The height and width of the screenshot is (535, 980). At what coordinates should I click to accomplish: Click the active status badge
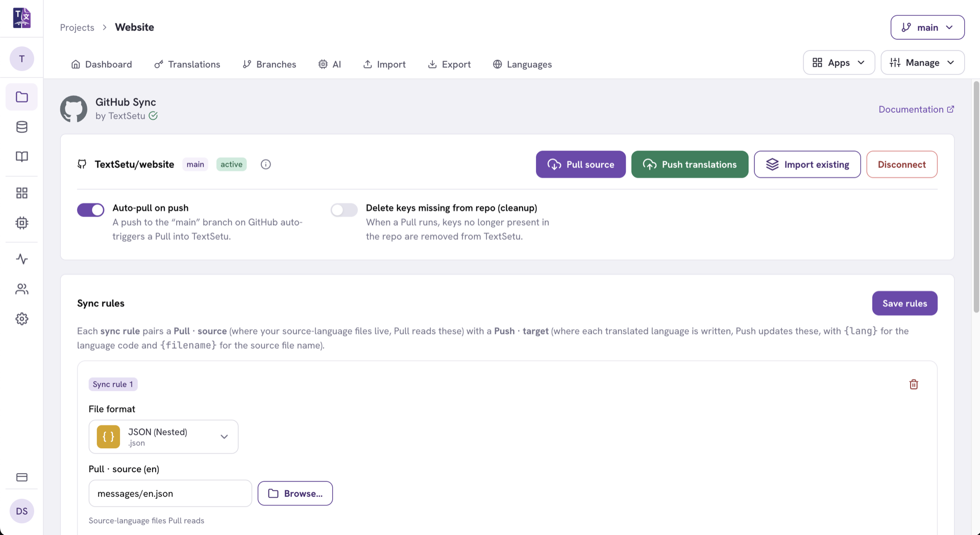(x=231, y=164)
